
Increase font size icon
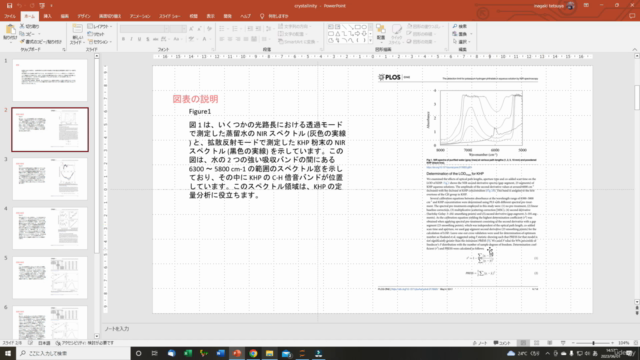point(191,29)
